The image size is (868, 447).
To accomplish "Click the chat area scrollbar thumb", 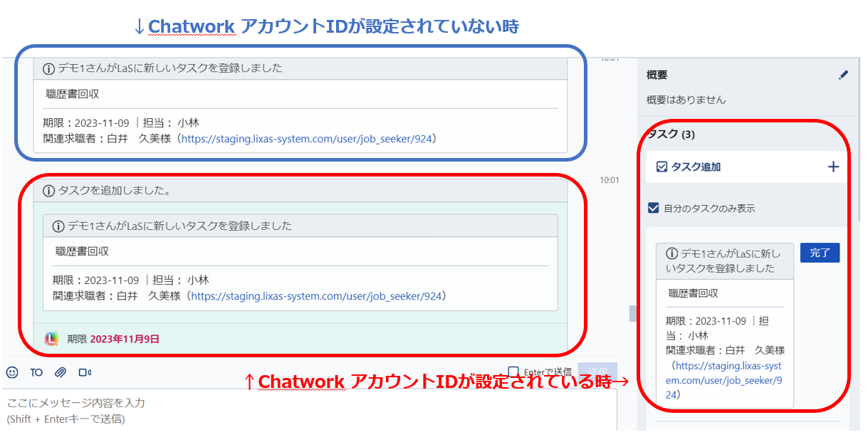I will tap(632, 313).
